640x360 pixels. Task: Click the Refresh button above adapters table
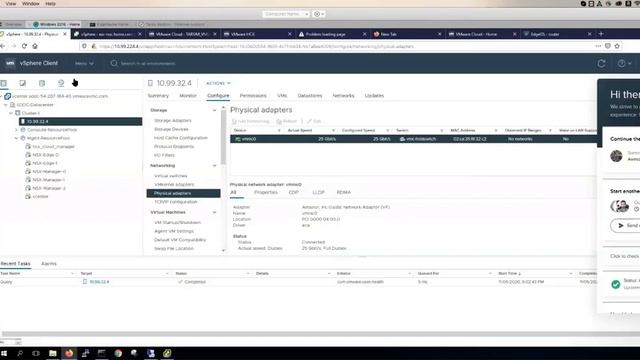tap(287, 121)
